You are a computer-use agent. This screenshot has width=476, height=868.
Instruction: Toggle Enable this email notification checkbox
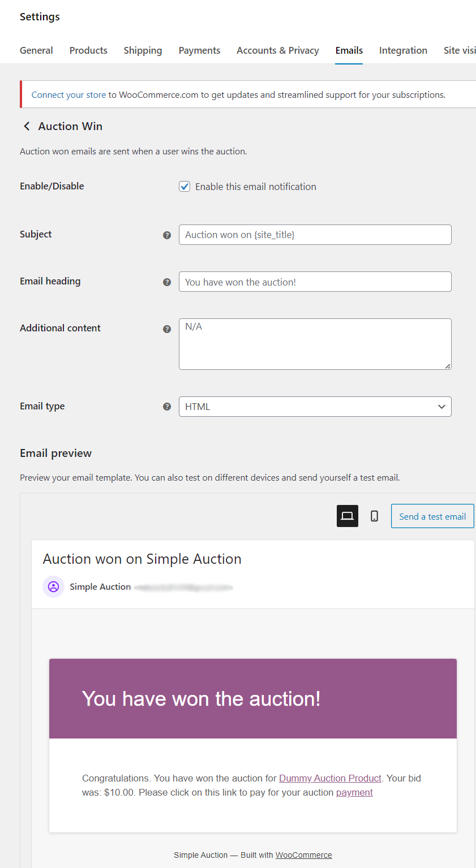coord(185,187)
